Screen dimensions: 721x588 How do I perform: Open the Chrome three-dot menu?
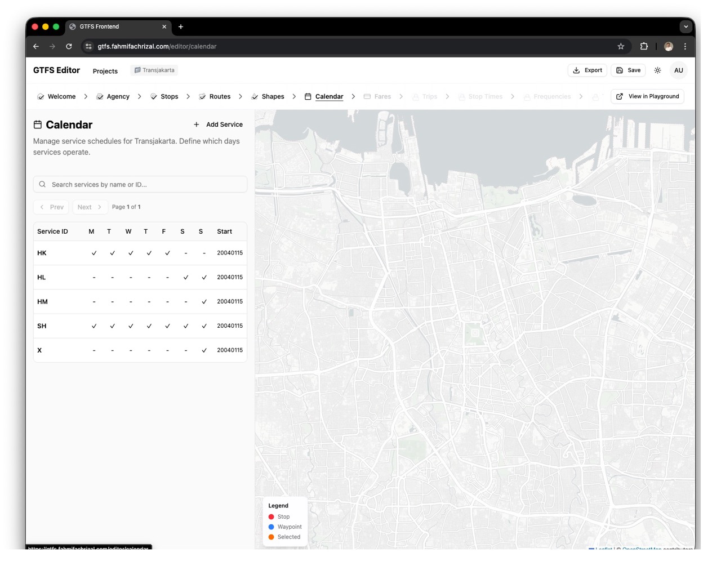point(685,47)
